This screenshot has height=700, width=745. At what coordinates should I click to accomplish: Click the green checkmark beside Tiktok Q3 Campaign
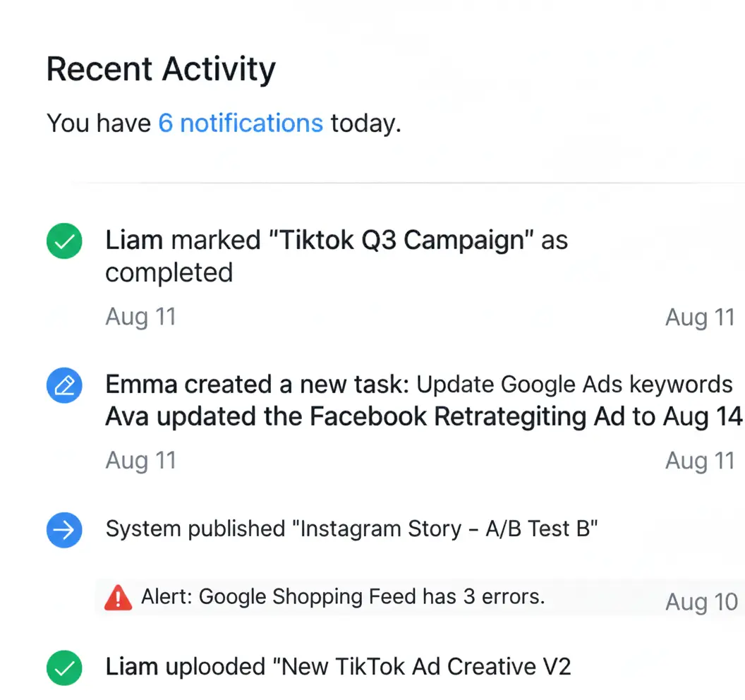64,242
